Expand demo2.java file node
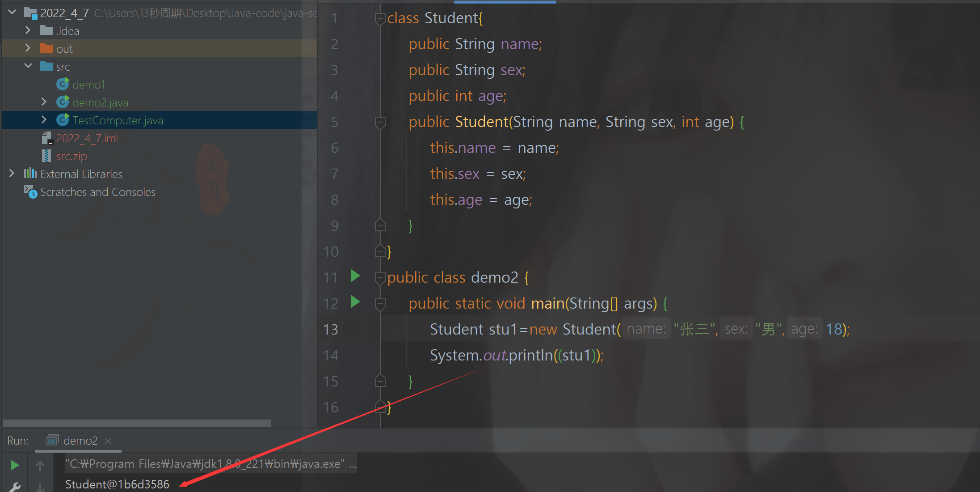Screen dimensions: 980x492 44,102
